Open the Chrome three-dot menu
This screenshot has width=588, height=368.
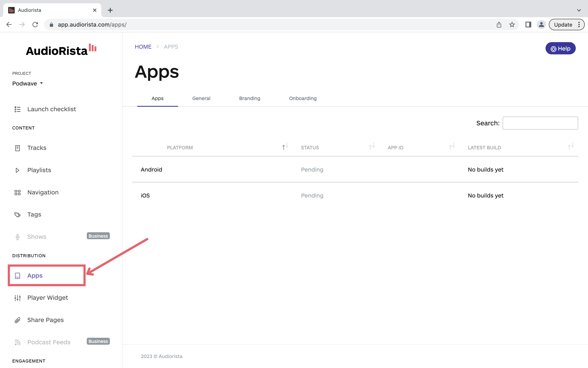coord(579,25)
